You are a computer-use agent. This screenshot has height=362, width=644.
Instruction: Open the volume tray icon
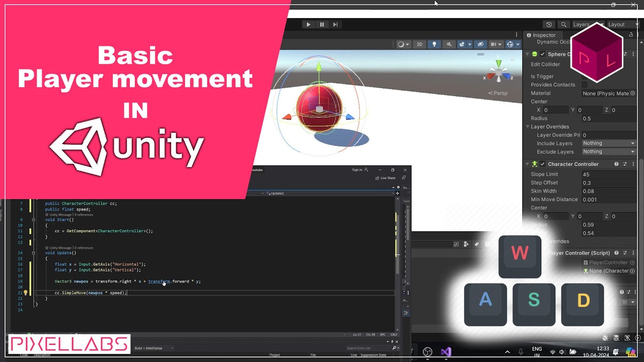(562, 352)
